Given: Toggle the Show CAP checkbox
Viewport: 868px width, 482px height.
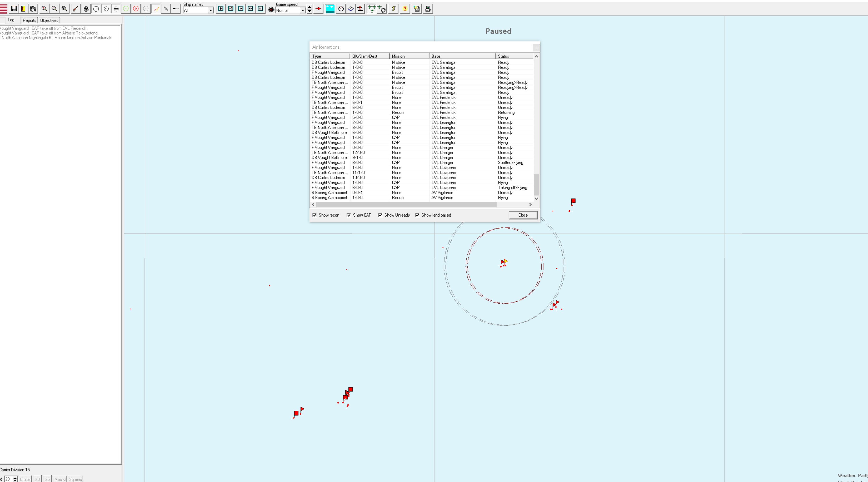Looking at the screenshot, I should point(349,215).
